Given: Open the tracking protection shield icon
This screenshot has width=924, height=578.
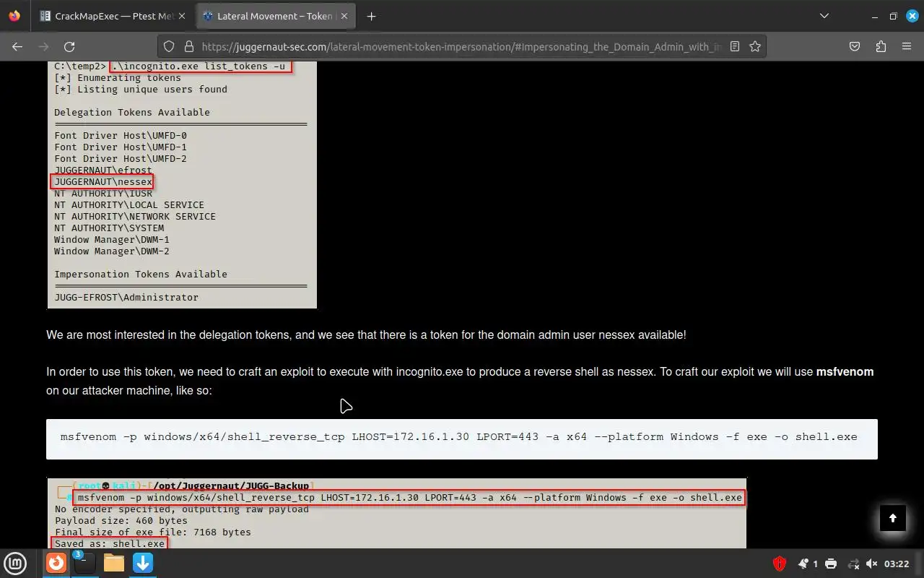Looking at the screenshot, I should tap(169, 46).
